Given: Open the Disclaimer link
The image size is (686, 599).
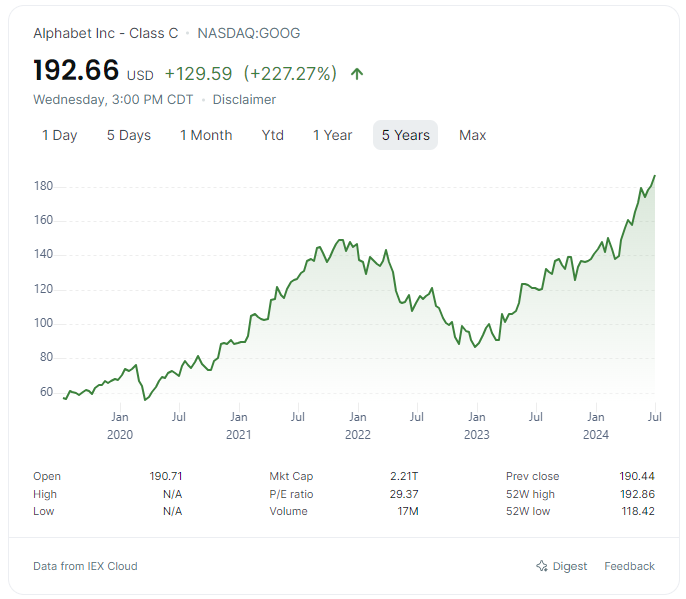Looking at the screenshot, I should [x=244, y=100].
